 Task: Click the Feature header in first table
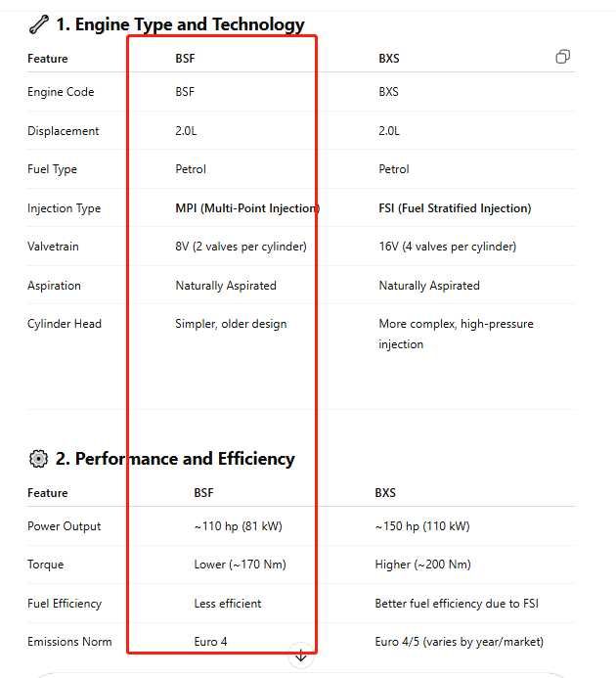(x=48, y=59)
